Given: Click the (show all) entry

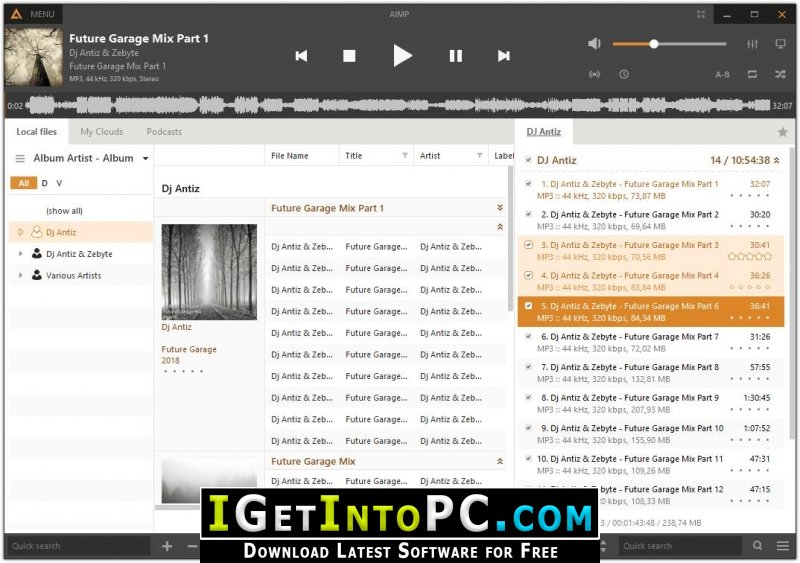Looking at the screenshot, I should 64,211.
